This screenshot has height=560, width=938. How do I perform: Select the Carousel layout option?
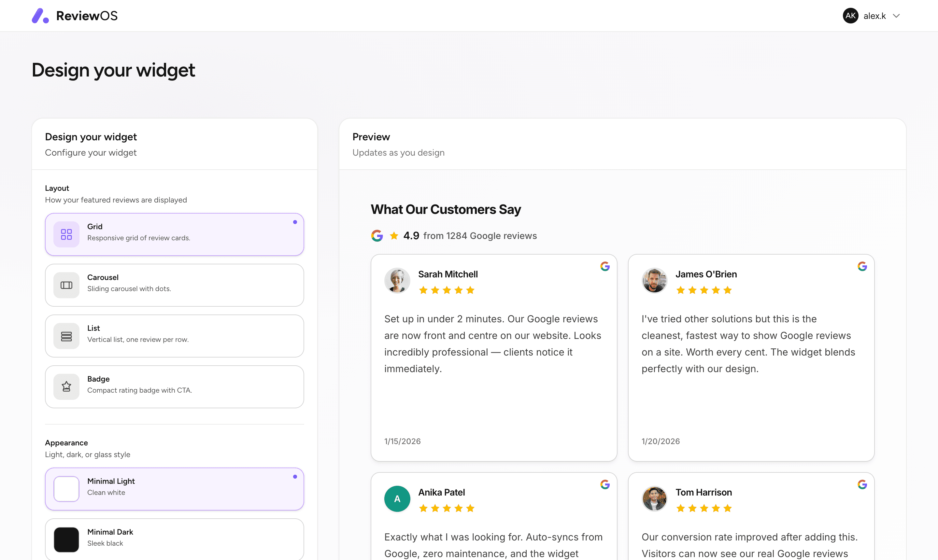click(174, 285)
